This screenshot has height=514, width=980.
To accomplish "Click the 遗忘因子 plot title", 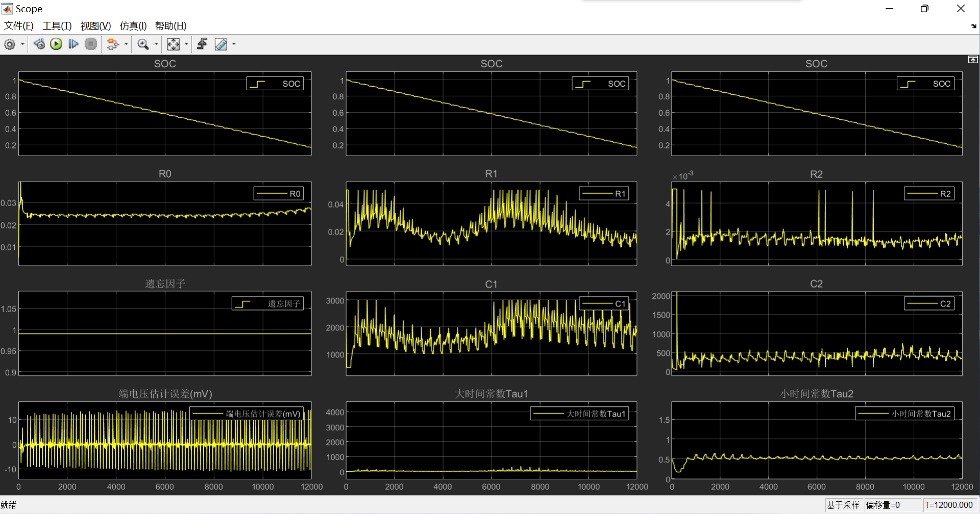I will tap(165, 284).
